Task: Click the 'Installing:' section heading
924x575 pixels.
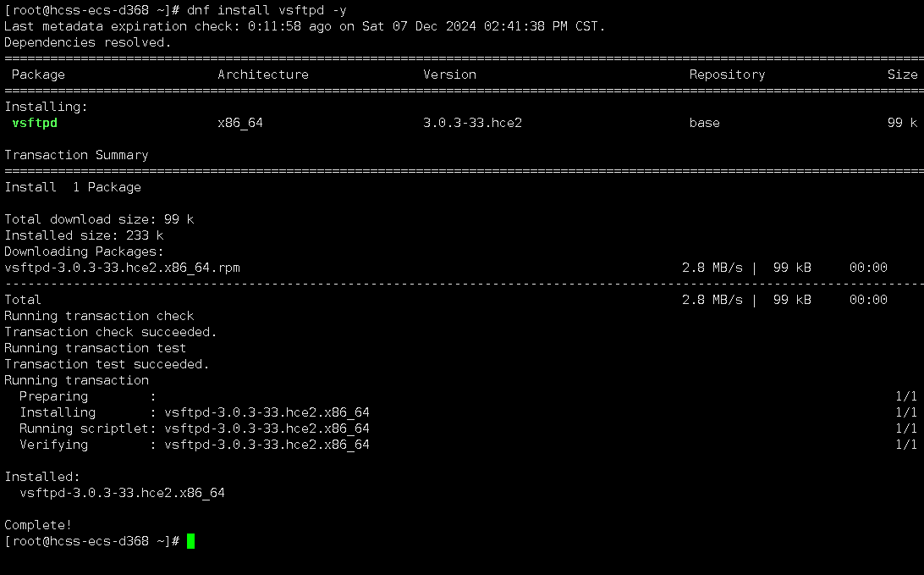Action: pos(46,107)
